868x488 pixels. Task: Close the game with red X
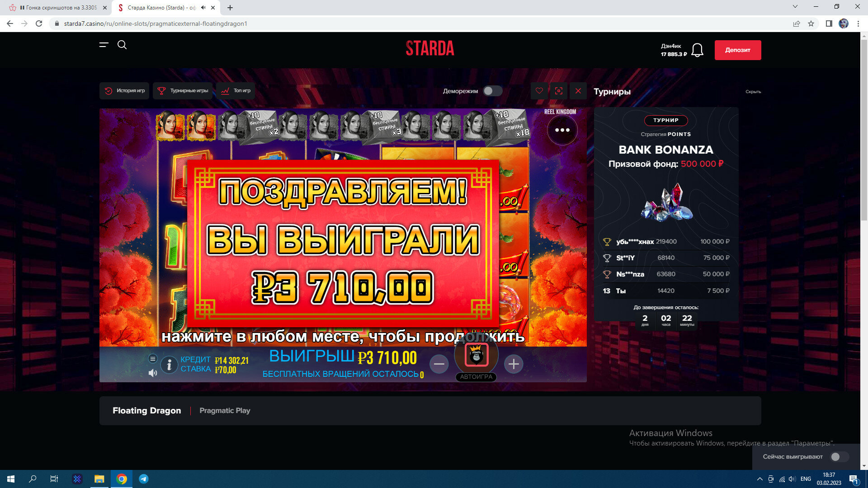pyautogui.click(x=578, y=91)
